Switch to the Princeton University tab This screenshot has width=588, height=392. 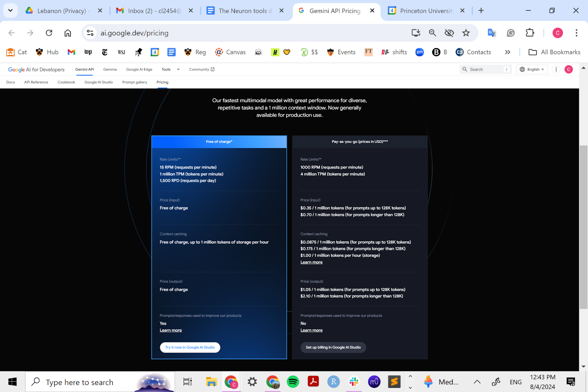pos(426,11)
